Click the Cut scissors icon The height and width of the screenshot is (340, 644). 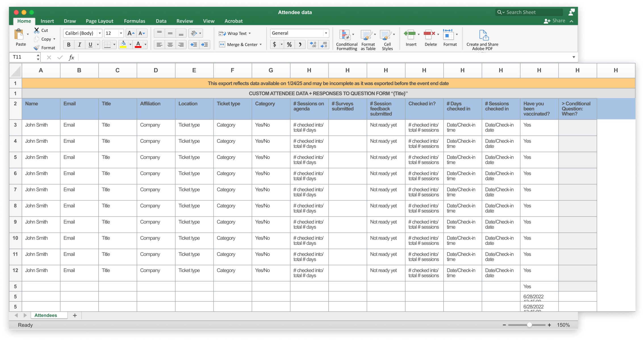[x=37, y=30]
